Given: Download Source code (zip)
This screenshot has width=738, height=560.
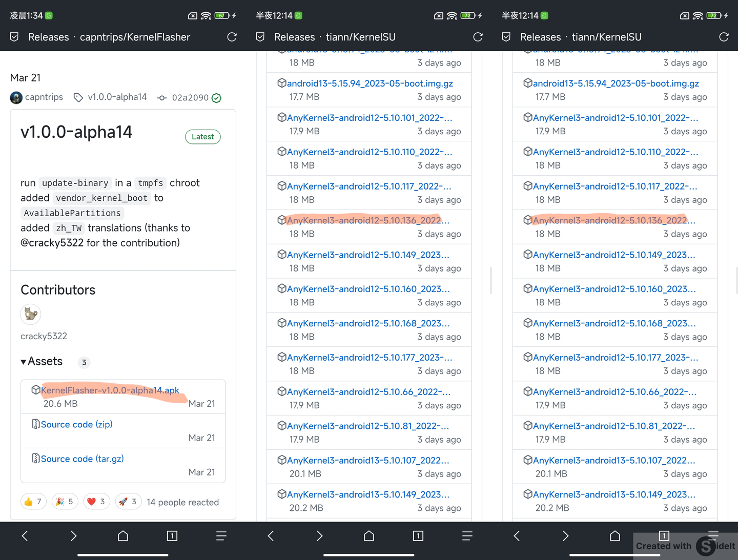Looking at the screenshot, I should tap(77, 424).
